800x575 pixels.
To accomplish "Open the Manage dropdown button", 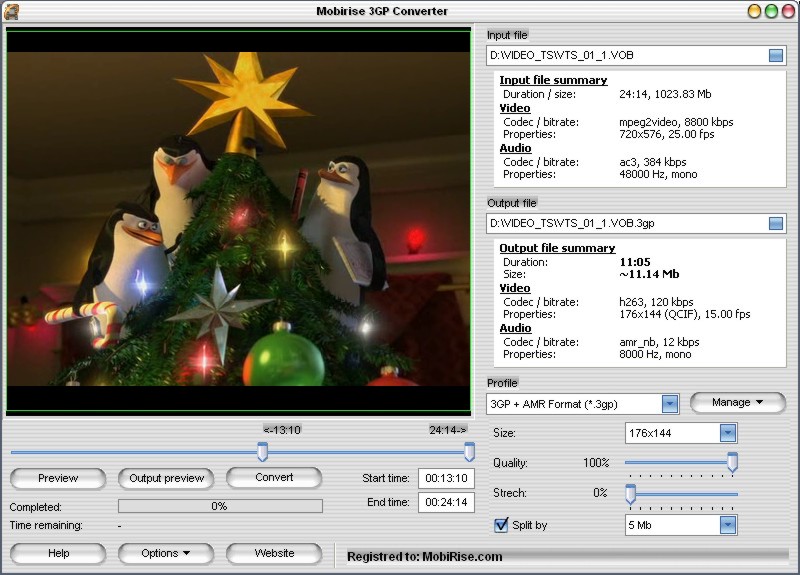I will click(x=738, y=403).
